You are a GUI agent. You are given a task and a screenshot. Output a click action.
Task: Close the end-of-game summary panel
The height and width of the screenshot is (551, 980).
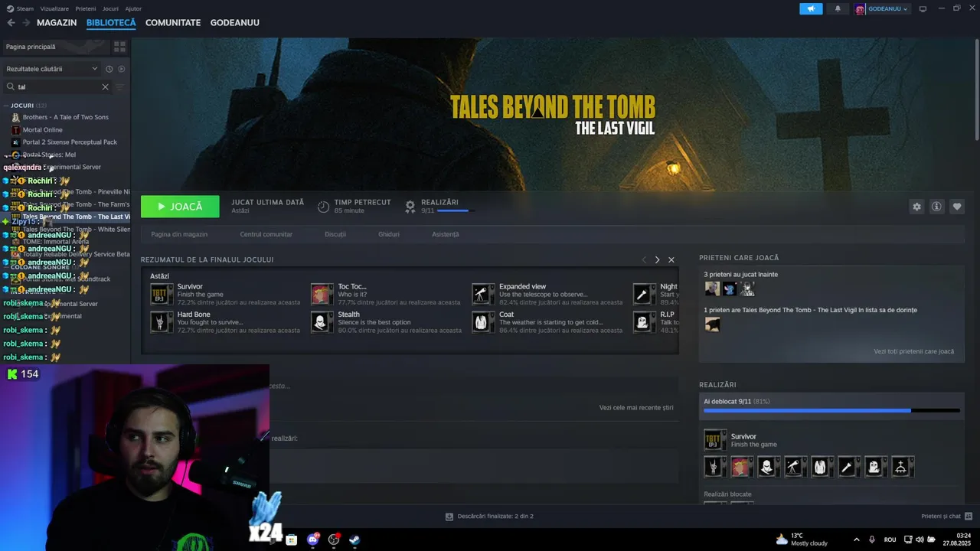point(671,259)
